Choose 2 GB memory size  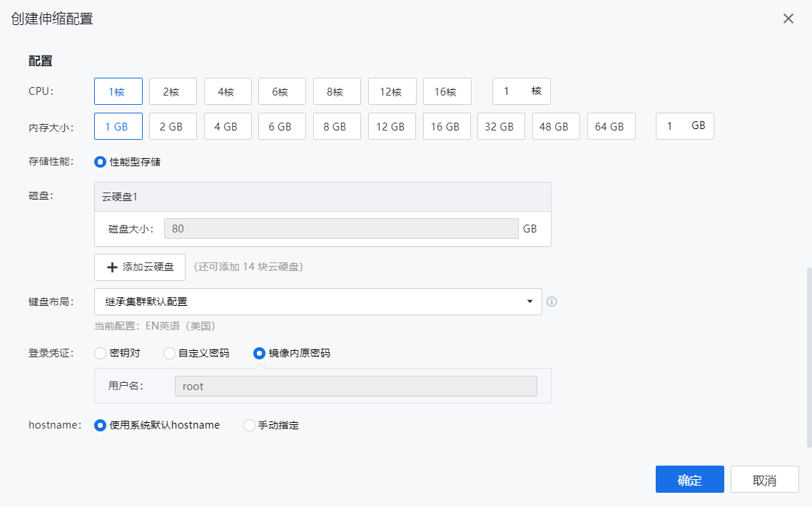point(173,126)
